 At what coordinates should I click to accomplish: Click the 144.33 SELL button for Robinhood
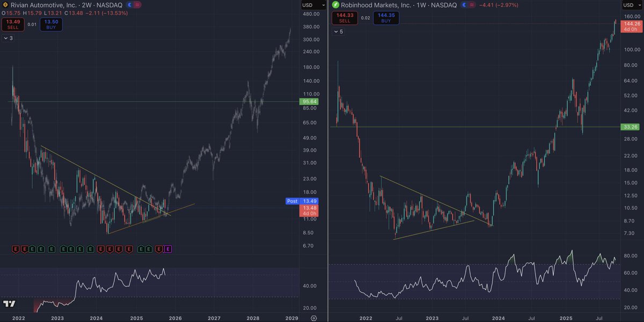click(x=344, y=17)
